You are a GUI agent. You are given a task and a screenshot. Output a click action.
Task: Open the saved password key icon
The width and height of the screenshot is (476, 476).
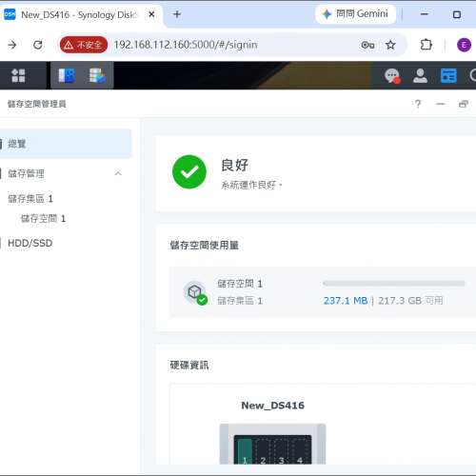tap(367, 45)
